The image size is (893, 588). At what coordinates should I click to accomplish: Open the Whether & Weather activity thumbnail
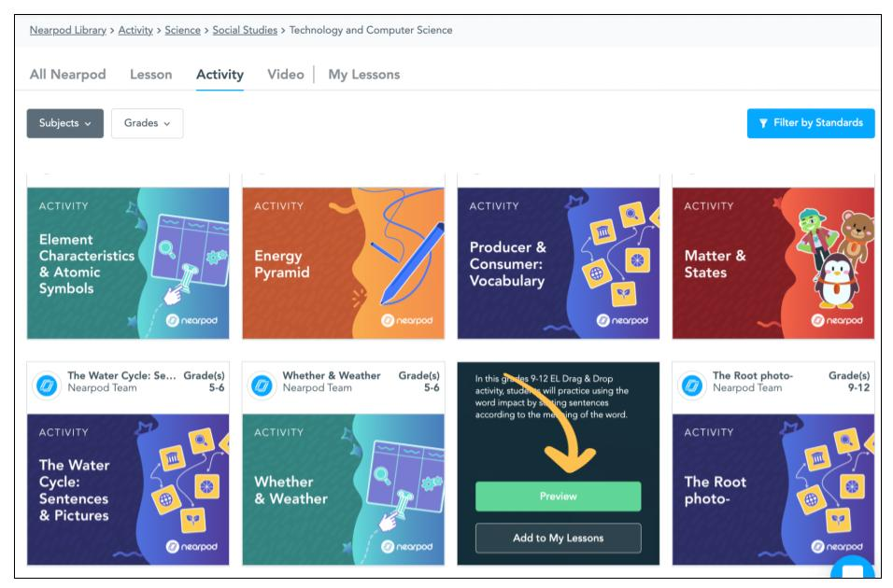click(x=344, y=489)
